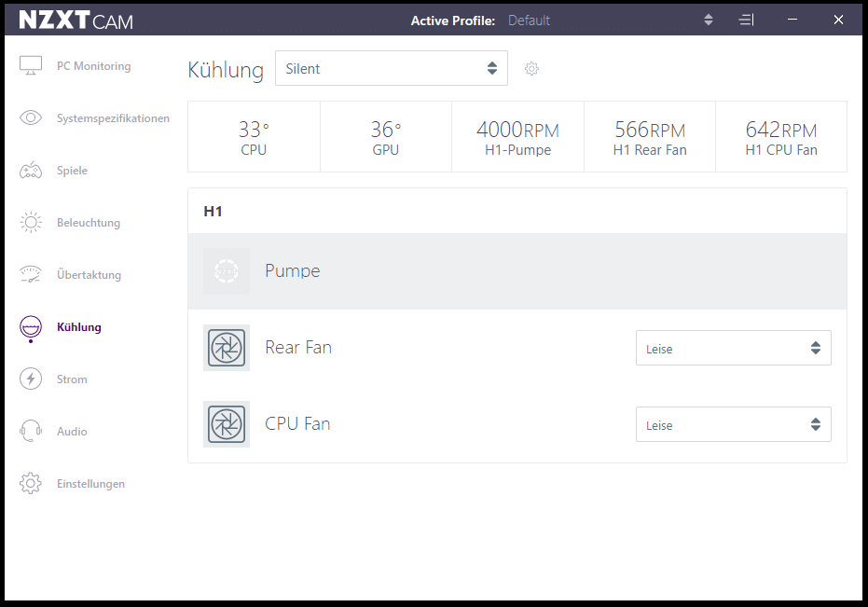This screenshot has width=868, height=607.
Task: Select the Pumpe row in H1
Action: pyautogui.click(x=517, y=271)
